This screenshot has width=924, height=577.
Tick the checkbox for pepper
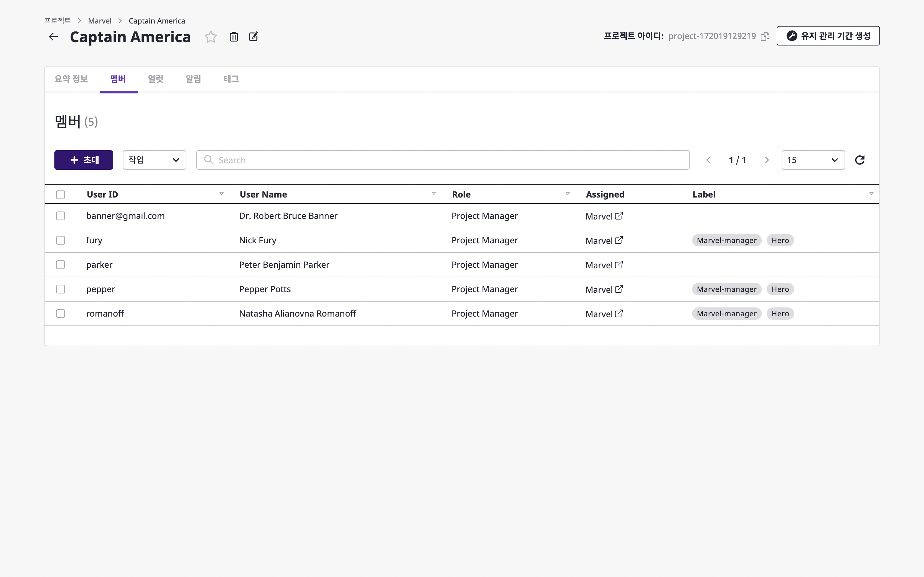60,289
